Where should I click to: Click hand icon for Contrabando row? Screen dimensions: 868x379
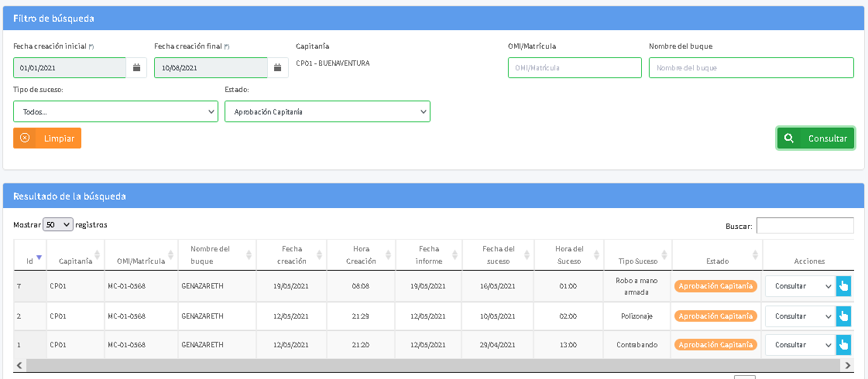(x=843, y=345)
